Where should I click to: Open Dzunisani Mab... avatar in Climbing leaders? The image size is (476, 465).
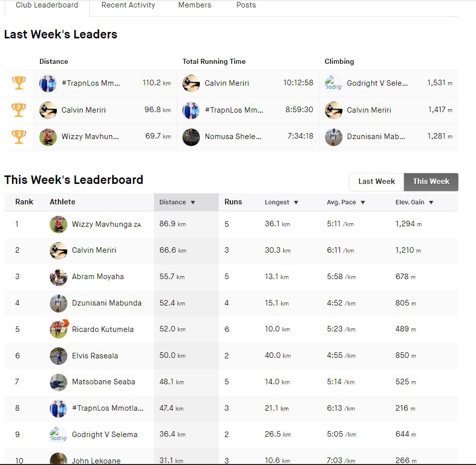[x=333, y=137]
